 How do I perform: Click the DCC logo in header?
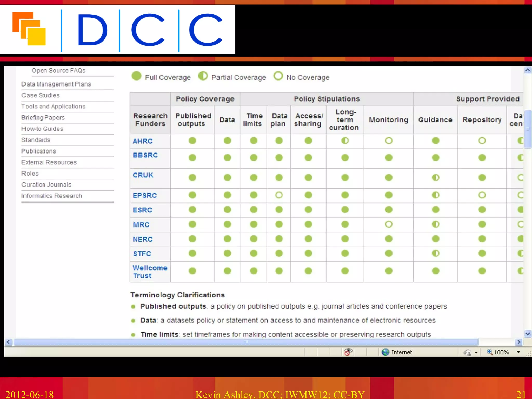coord(117,29)
